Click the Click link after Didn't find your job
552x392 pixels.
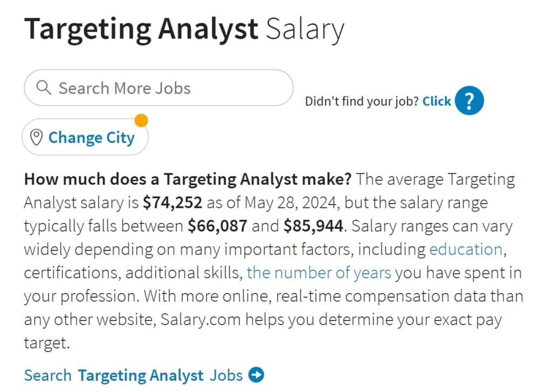point(437,101)
